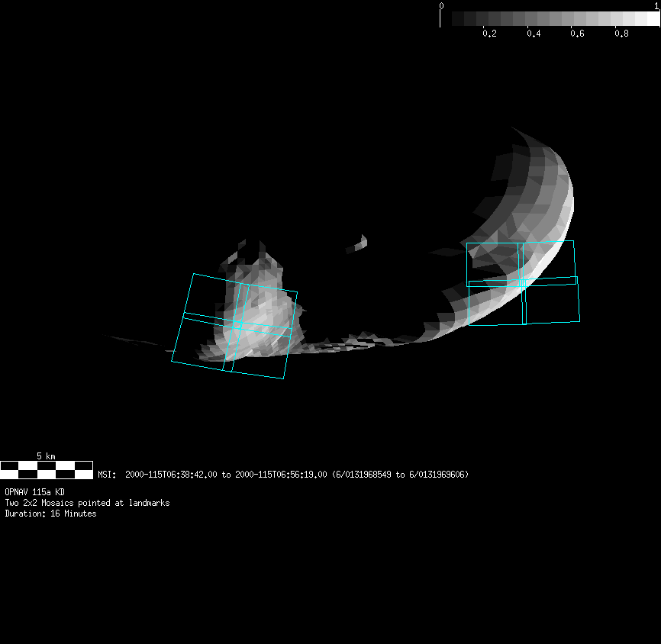The width and height of the screenshot is (661, 644).
Task: Click the 0.2 label under the colorbar
Action: coord(489,34)
